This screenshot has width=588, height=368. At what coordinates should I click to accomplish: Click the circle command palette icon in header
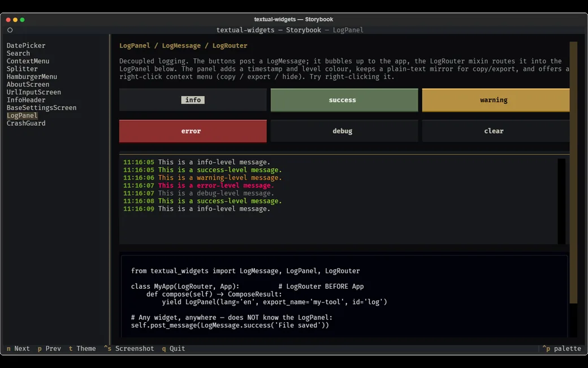[10, 30]
